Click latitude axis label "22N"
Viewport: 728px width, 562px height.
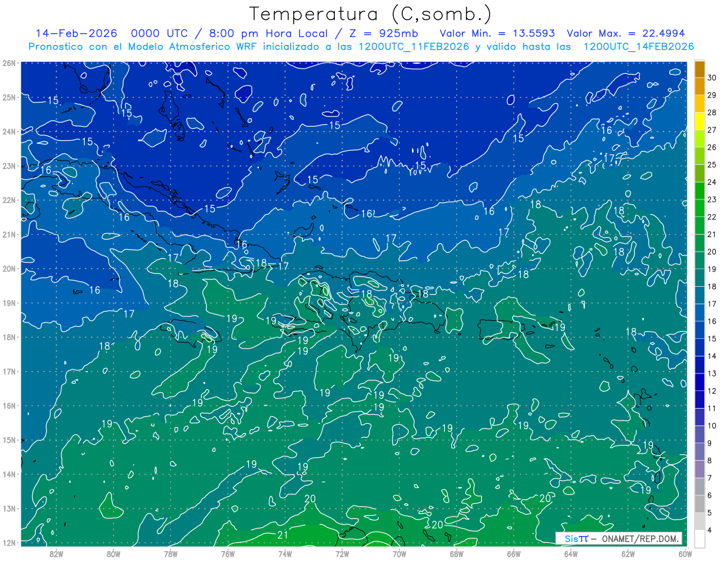9,200
